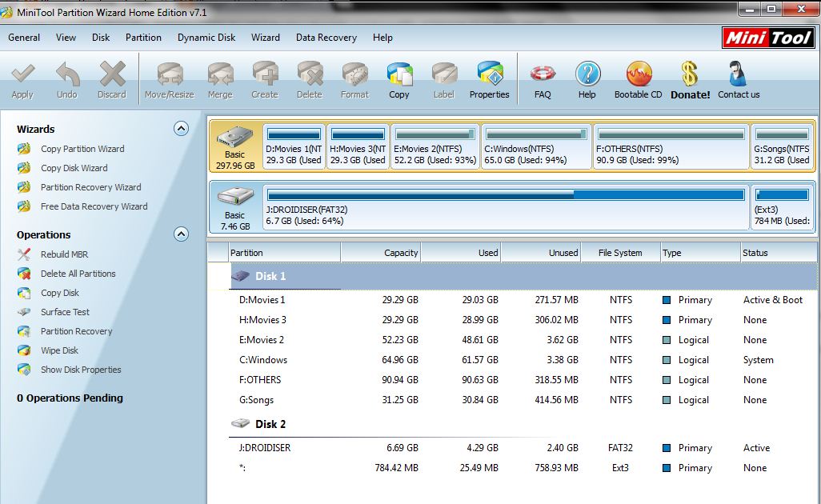The height and width of the screenshot is (504, 821).
Task: Open the Data Recovery menu
Action: point(326,38)
